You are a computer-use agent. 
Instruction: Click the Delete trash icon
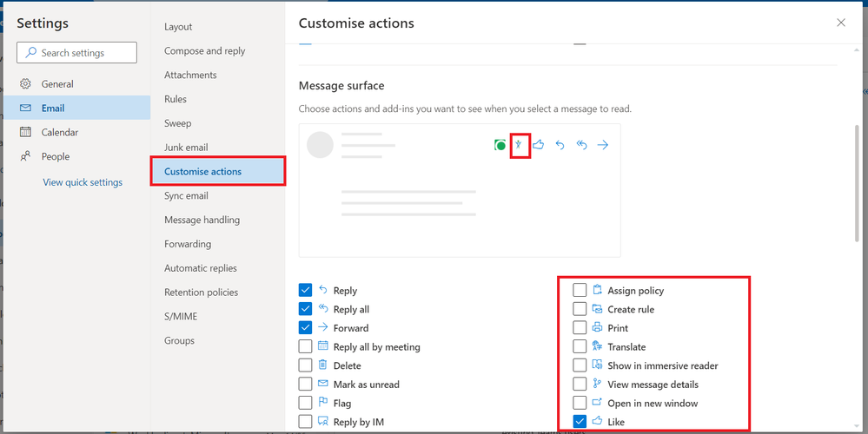point(323,365)
